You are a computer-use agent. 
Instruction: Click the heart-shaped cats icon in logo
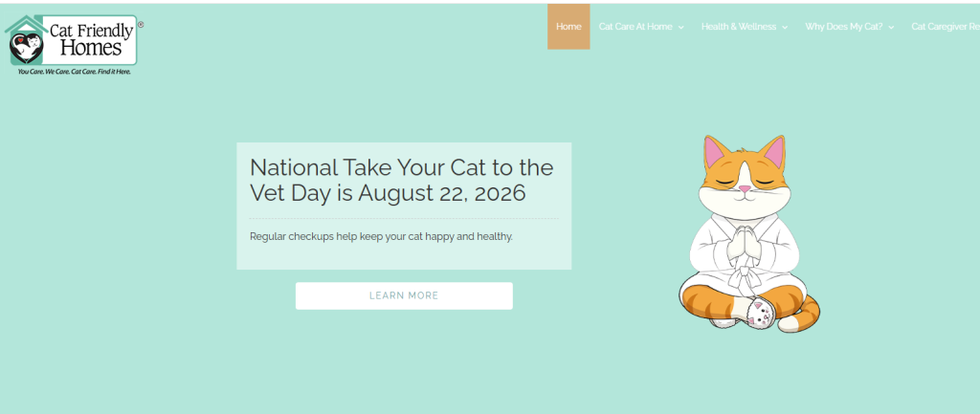coord(27,48)
